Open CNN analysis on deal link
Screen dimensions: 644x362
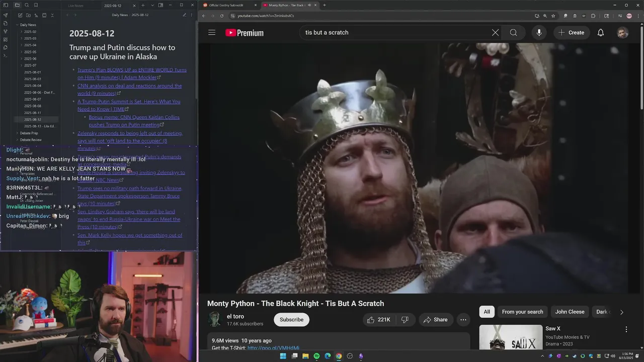click(x=129, y=89)
